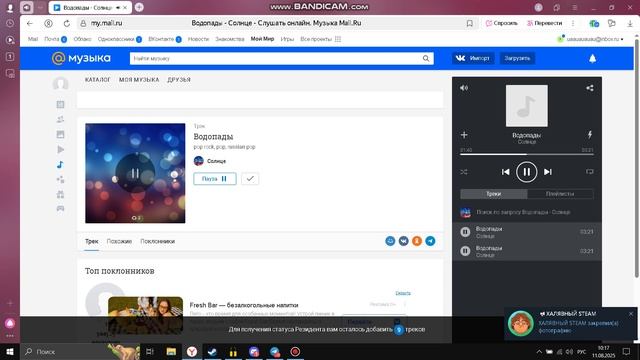
Task: Skip to the next track
Action: pos(548,172)
